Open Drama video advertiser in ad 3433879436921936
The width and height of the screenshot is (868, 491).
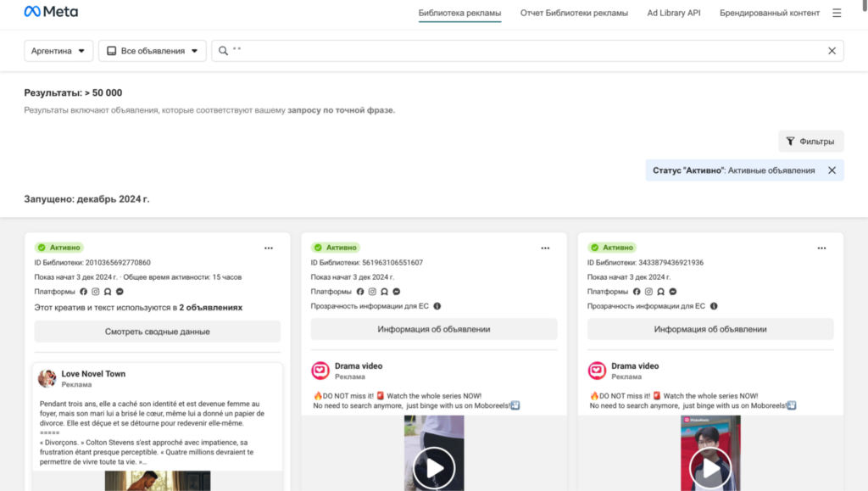(x=634, y=365)
